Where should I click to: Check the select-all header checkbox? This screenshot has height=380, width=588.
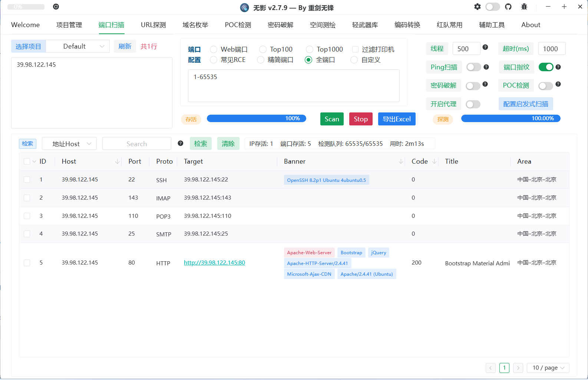(x=27, y=161)
